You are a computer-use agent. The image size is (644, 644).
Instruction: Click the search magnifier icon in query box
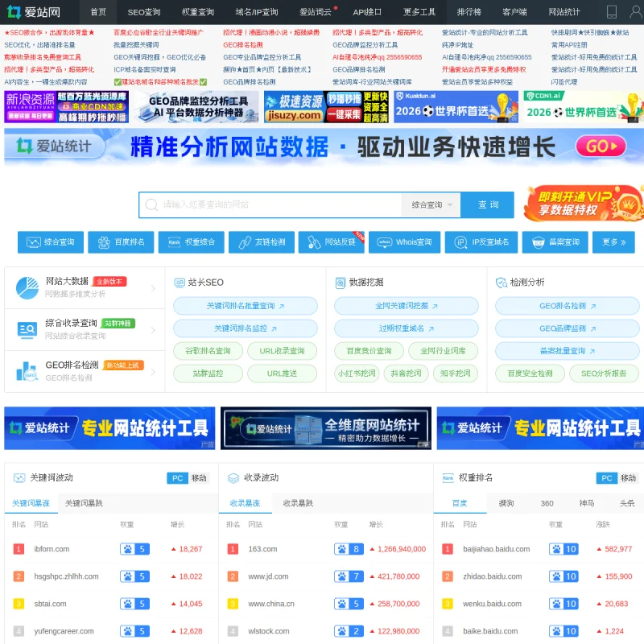(151, 204)
